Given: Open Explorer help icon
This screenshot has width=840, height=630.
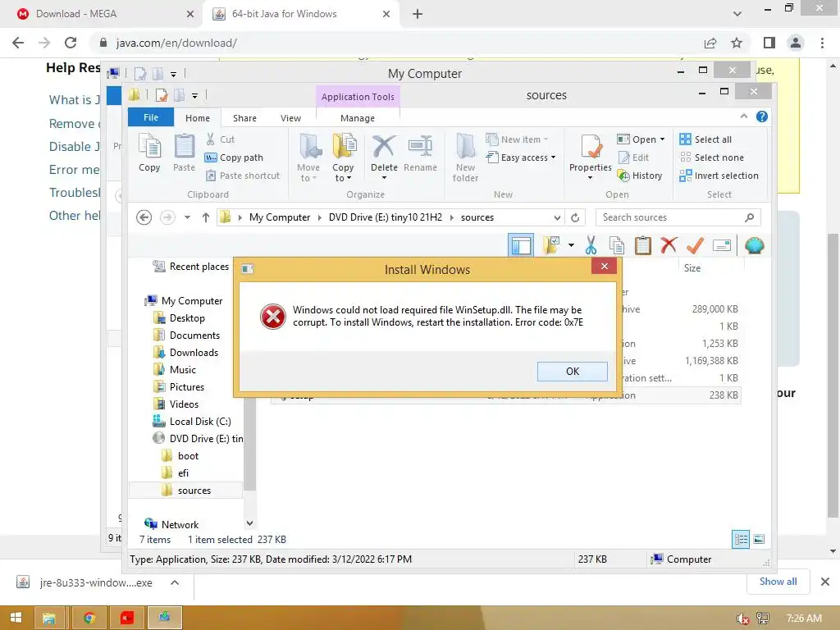Looking at the screenshot, I should pos(762,116).
